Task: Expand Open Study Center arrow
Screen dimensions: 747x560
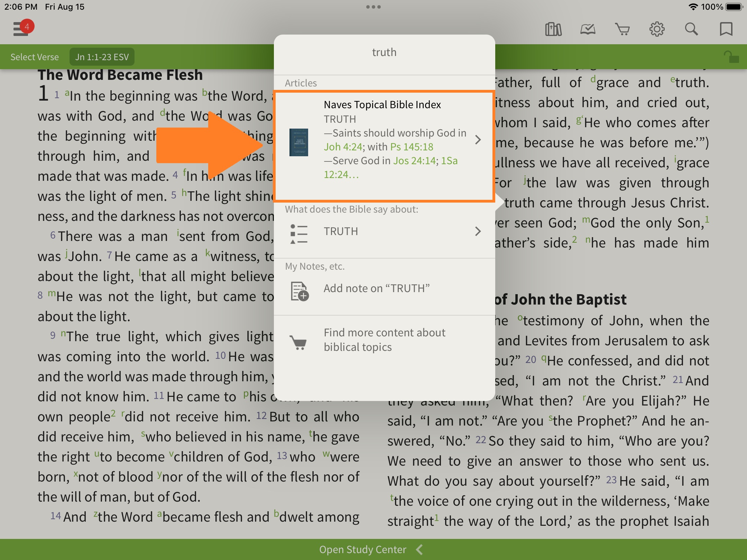Action: tap(419, 549)
